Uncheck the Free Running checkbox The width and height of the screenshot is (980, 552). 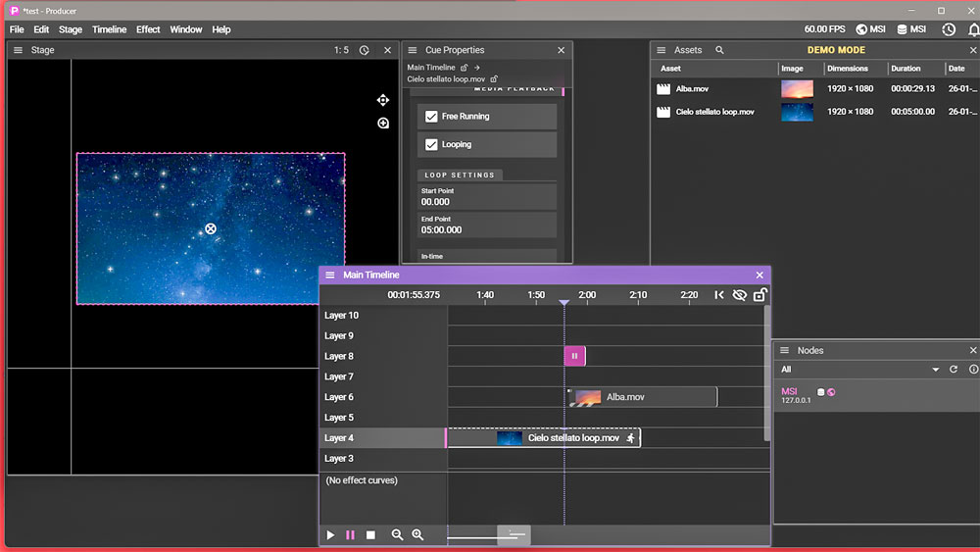tap(431, 117)
